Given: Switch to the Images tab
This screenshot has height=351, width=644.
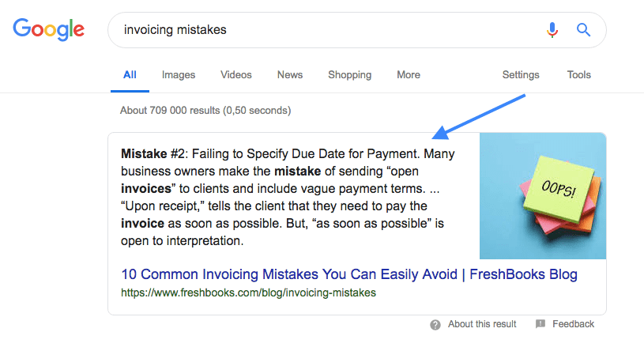Looking at the screenshot, I should pyautogui.click(x=179, y=75).
